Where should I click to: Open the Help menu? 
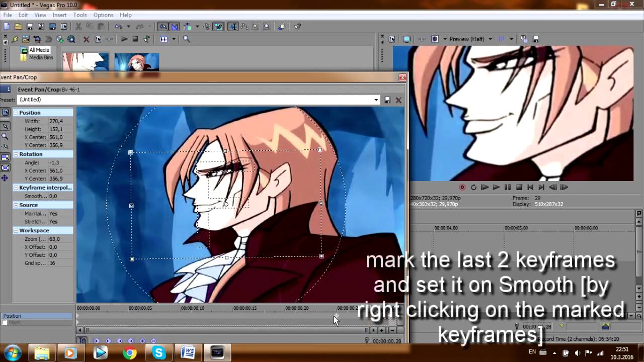click(x=126, y=15)
